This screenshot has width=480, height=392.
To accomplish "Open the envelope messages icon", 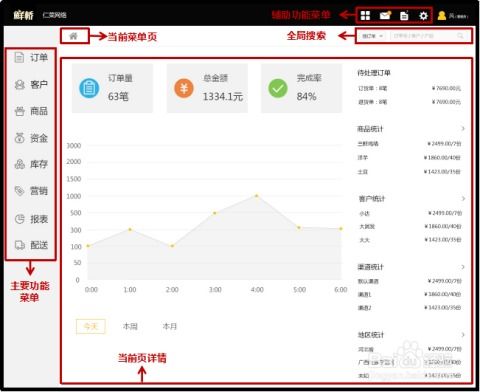I will pyautogui.click(x=385, y=15).
